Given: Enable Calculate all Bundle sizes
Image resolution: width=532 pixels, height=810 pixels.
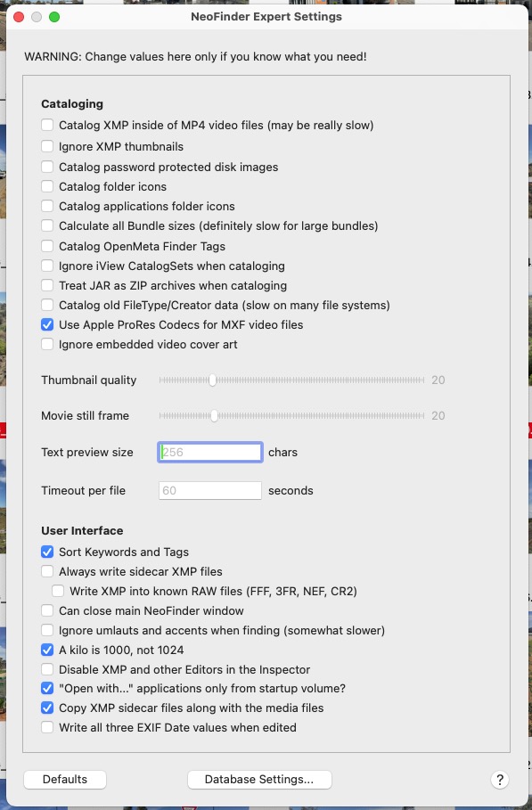Looking at the screenshot, I should [46, 225].
